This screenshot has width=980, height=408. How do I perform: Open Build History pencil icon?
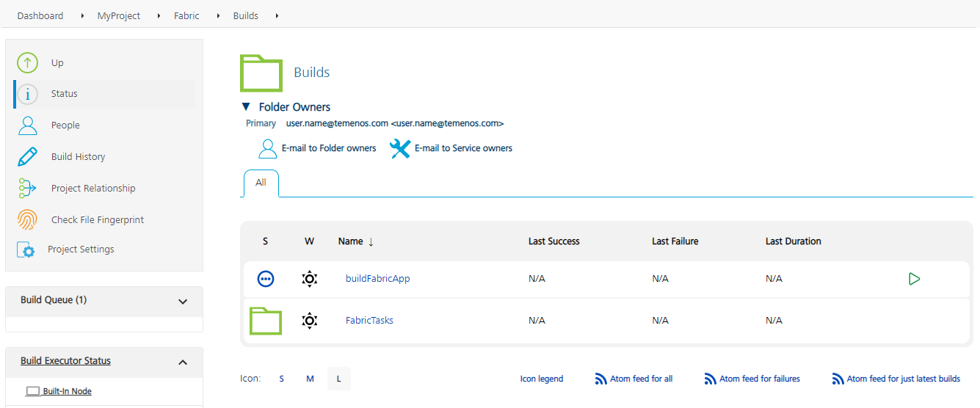(28, 157)
